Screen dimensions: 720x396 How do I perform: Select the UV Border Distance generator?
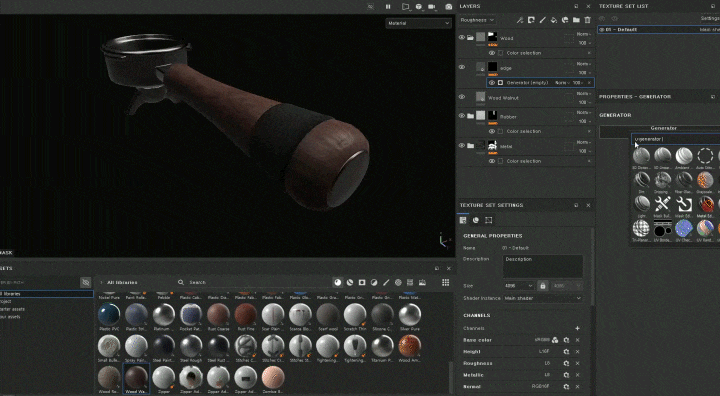tap(662, 228)
